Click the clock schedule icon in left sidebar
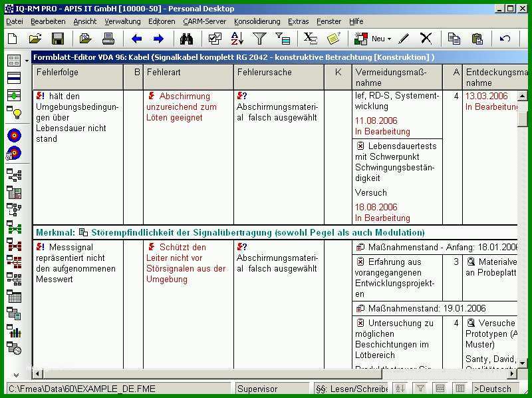532x398 pixels. pyautogui.click(x=14, y=349)
